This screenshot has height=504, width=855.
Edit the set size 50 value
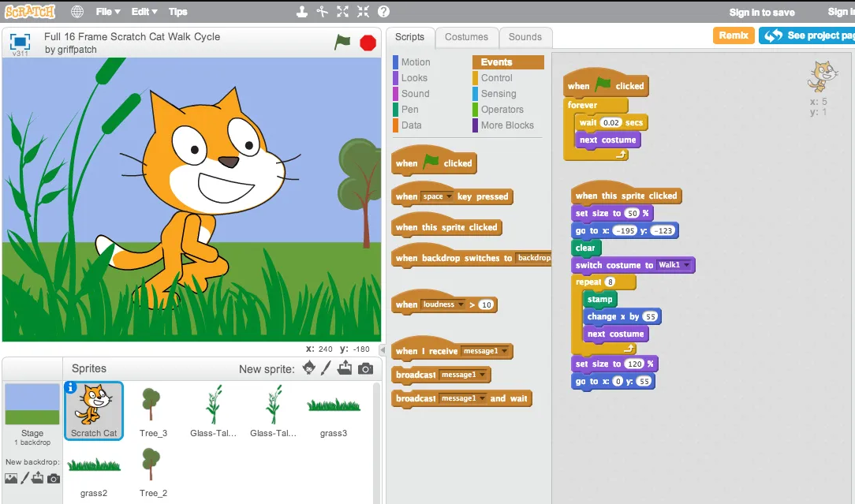coord(632,213)
